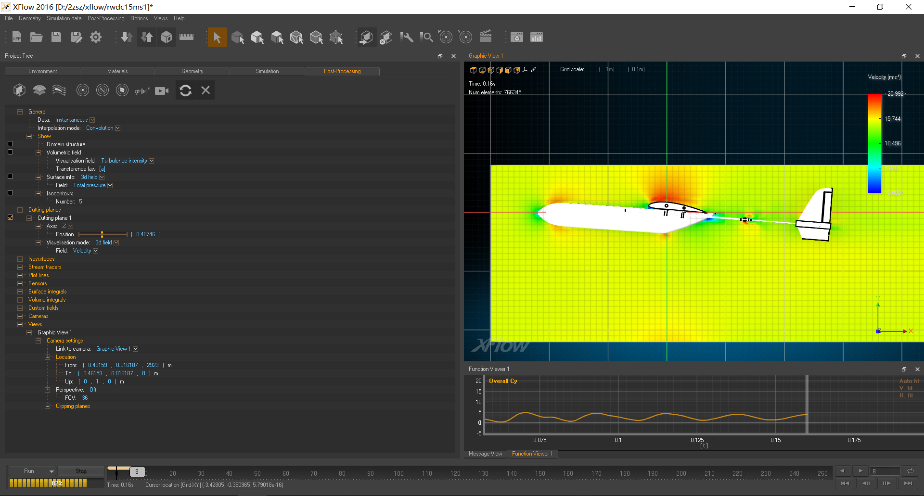Click the cutting plane Position slider
This screenshot has width=924, height=496.
pos(103,234)
